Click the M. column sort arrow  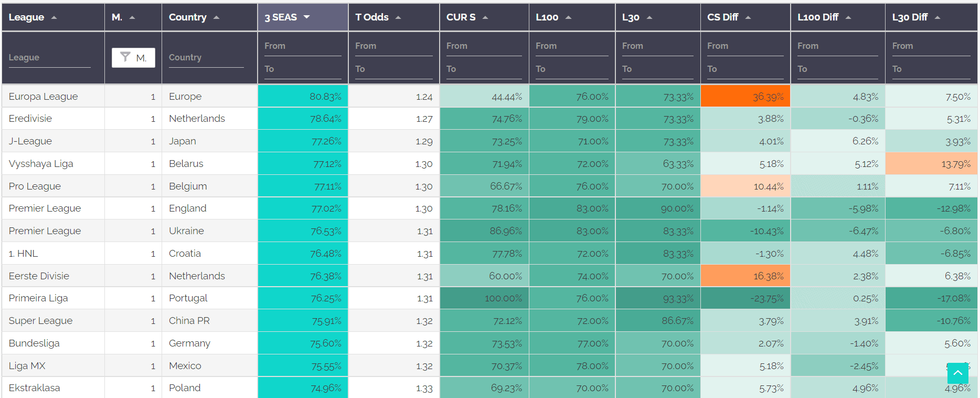[x=132, y=18]
